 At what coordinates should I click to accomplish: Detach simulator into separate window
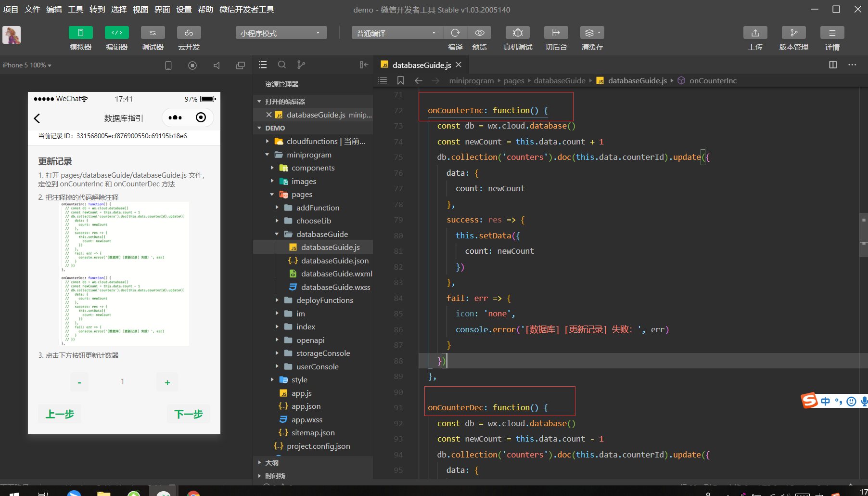[241, 65]
